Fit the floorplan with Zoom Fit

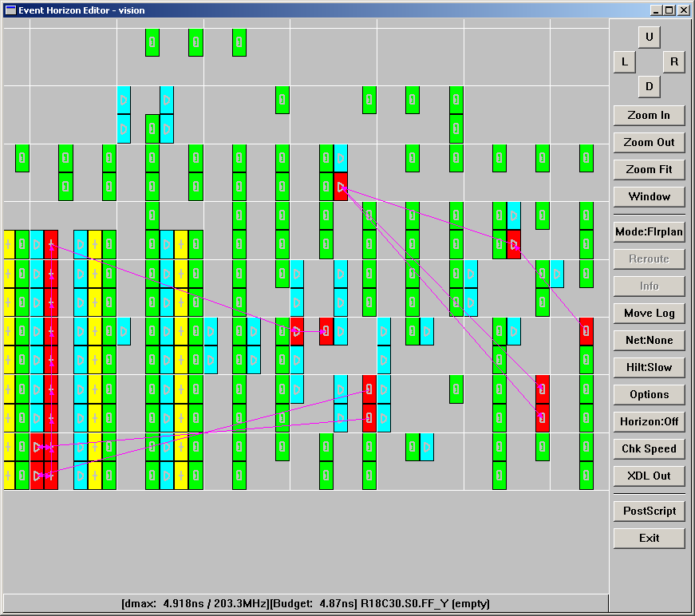(x=649, y=169)
